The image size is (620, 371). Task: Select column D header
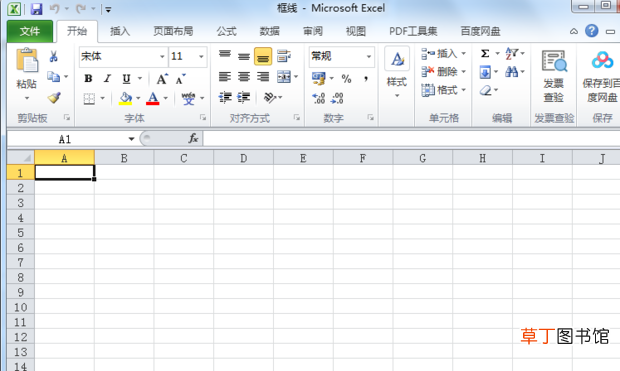tap(244, 158)
